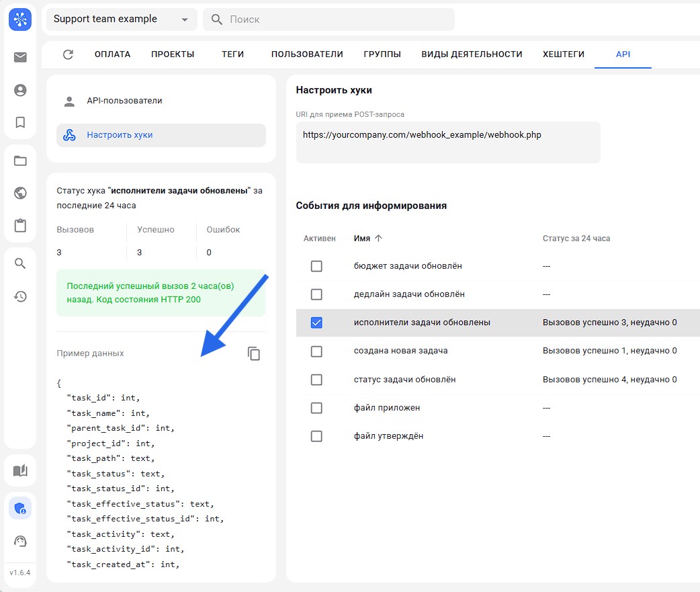Click the webhook URI input field
700x592 pixels.
447,142
